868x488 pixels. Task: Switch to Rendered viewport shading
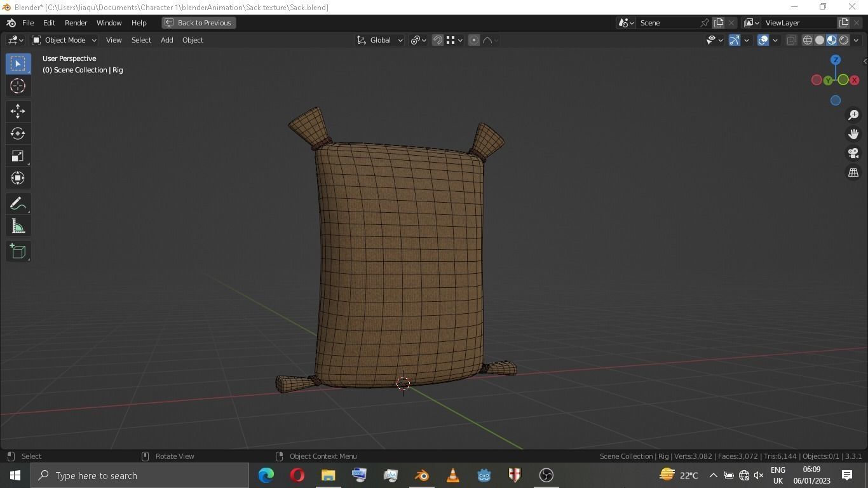(843, 40)
